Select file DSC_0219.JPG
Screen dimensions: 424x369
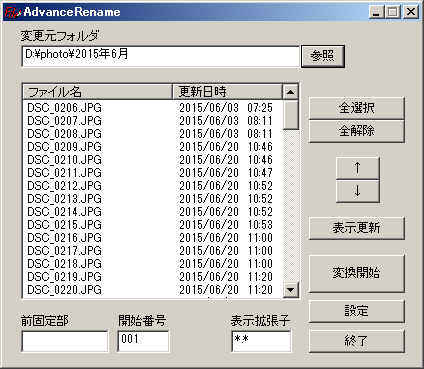64,277
